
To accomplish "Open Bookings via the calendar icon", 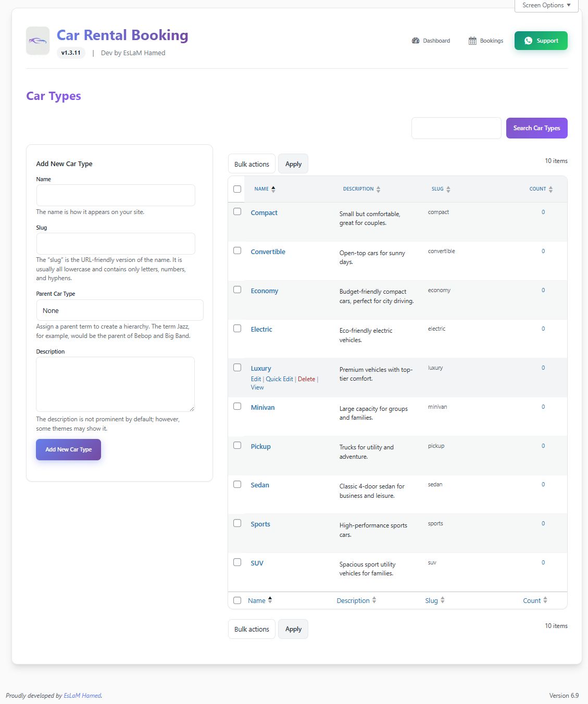I will click(472, 41).
